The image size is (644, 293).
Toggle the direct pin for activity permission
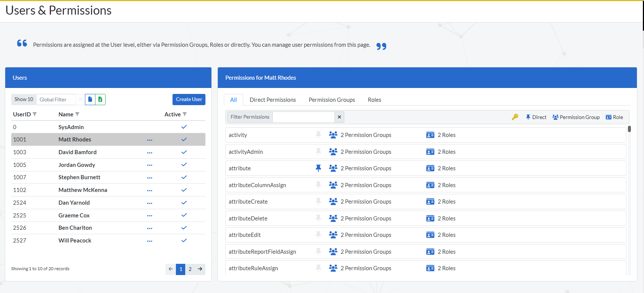tap(318, 135)
